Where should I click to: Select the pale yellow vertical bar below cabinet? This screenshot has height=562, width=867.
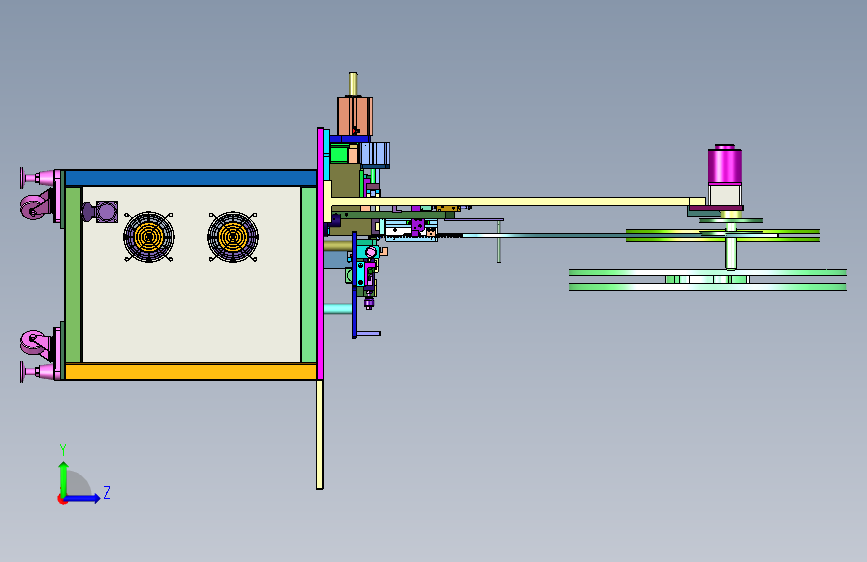[x=320, y=435]
